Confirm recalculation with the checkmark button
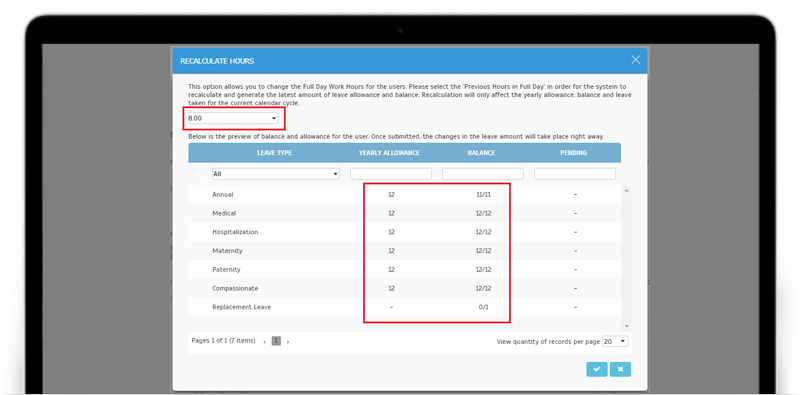Screen dimensions: 800x395 point(596,369)
